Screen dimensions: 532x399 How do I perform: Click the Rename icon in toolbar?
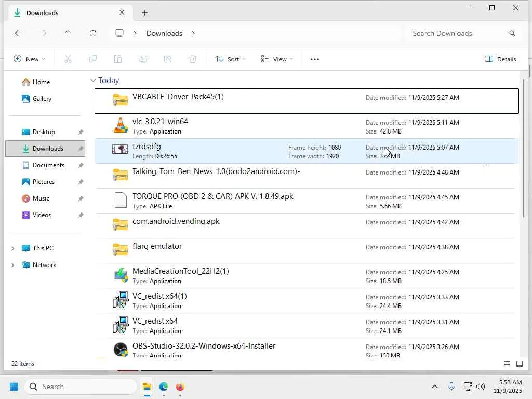click(x=143, y=59)
